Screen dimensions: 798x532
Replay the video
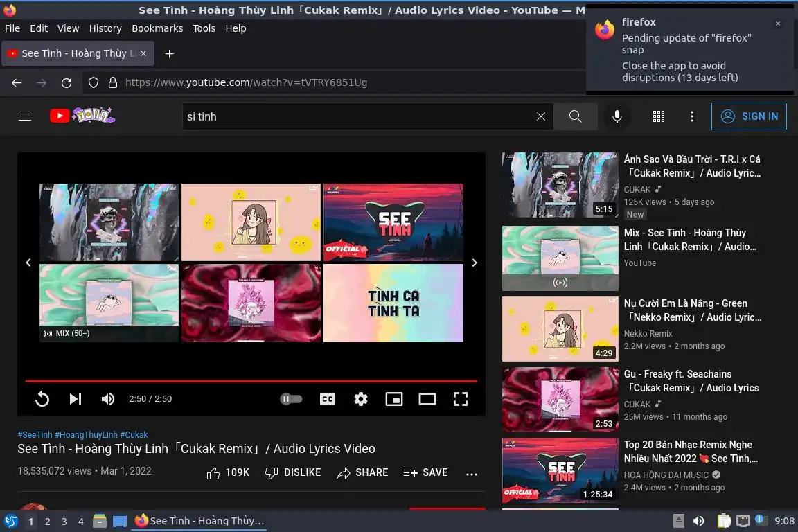point(42,398)
